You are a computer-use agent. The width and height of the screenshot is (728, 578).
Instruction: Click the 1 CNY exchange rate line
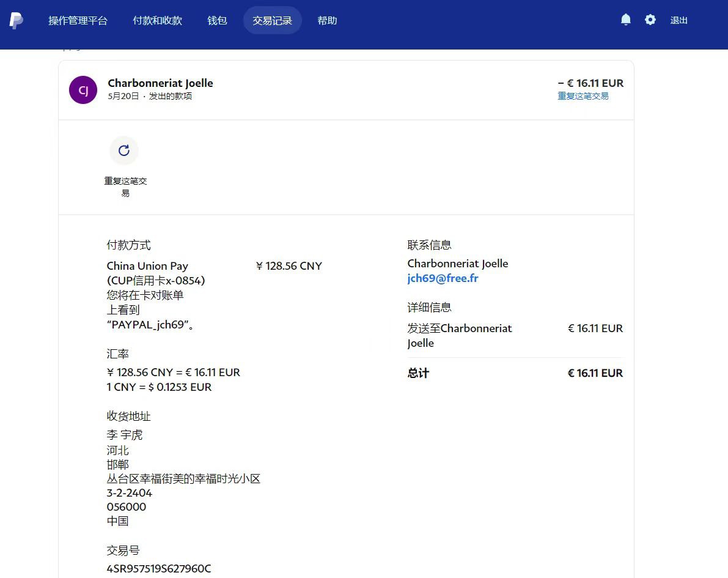159,387
